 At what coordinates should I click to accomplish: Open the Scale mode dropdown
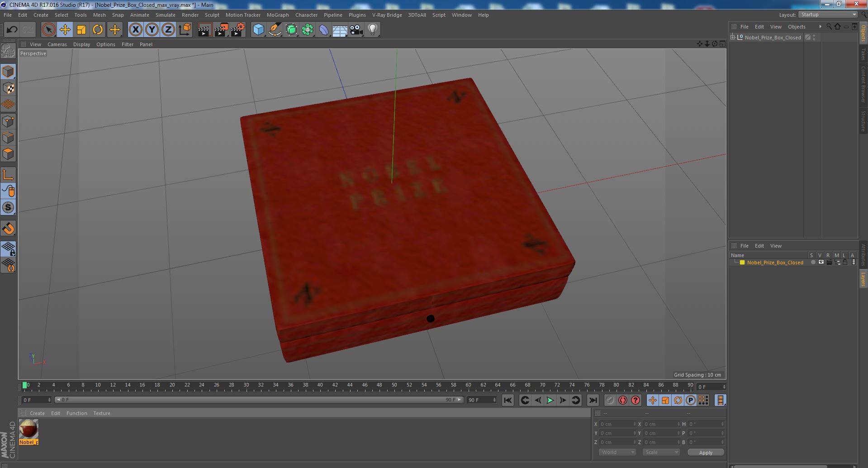coord(661,452)
